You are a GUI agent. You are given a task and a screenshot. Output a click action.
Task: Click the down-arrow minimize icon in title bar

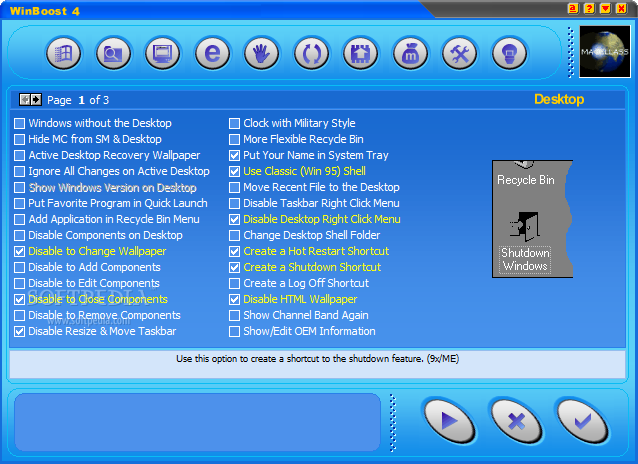tap(605, 8)
